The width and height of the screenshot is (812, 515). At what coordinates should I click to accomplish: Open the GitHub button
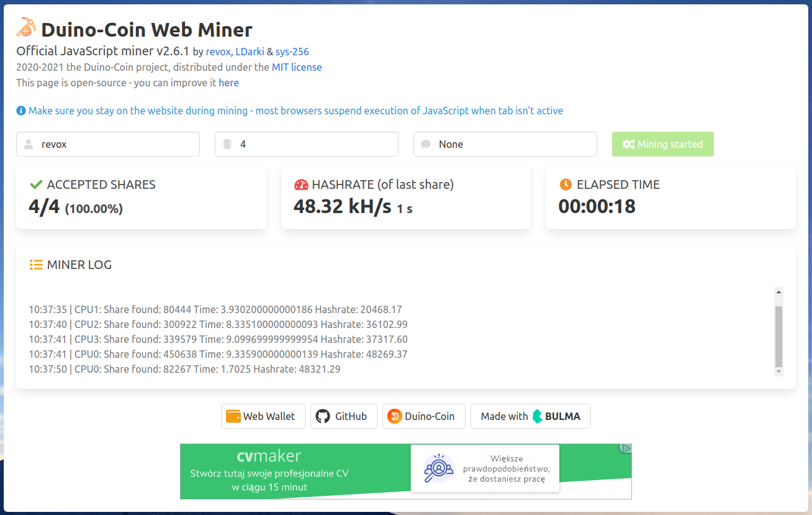[x=344, y=416]
